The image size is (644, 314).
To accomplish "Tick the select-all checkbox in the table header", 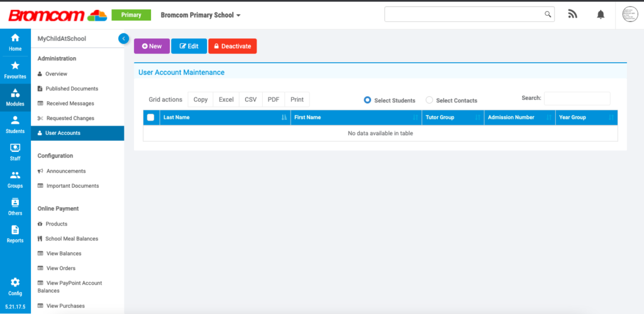I will [151, 117].
